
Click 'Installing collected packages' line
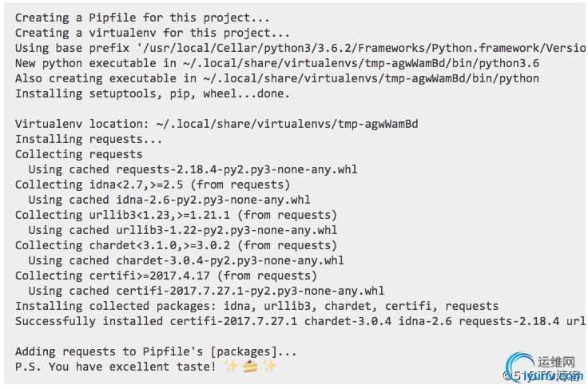point(257,306)
